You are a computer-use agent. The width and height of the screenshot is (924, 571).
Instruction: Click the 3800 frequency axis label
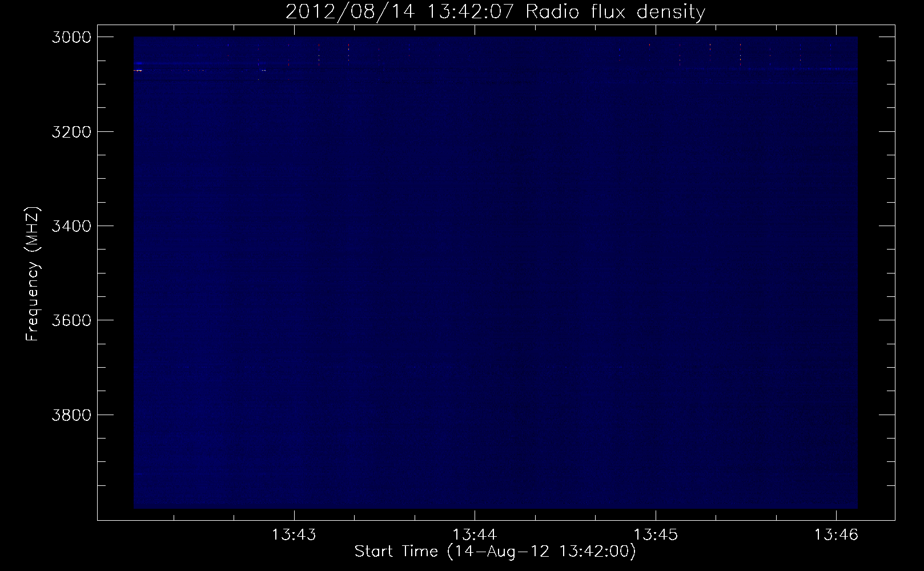(71, 414)
